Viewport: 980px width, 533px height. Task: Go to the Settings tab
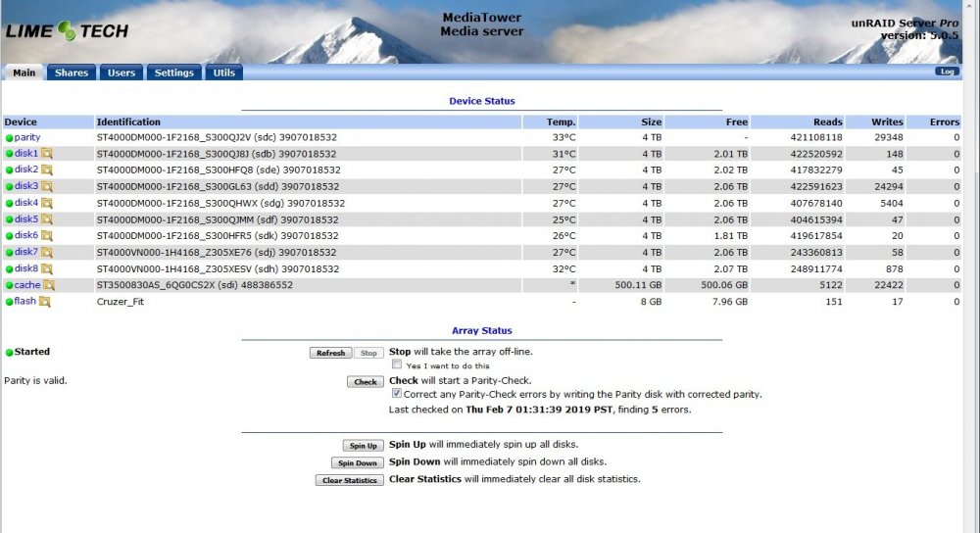coord(173,73)
